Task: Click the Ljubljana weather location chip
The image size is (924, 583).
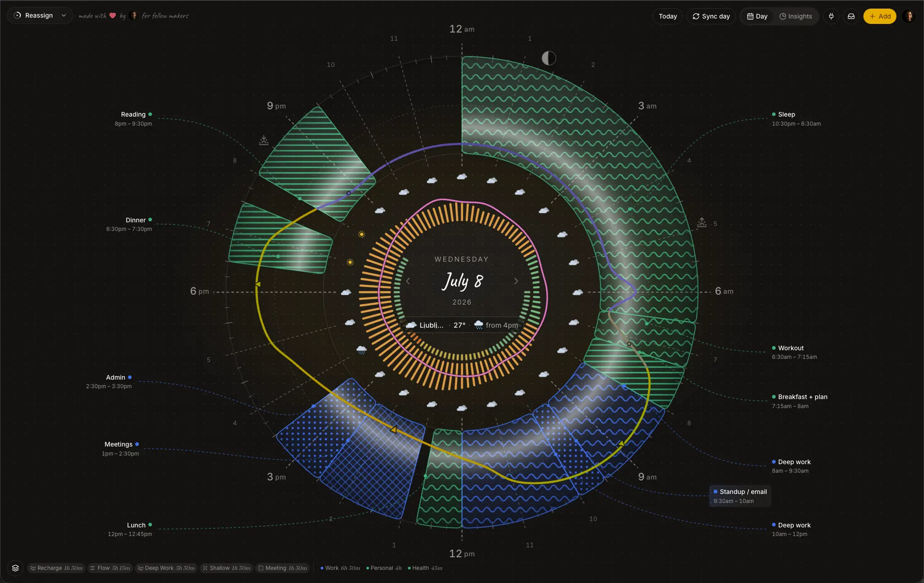Action: (425, 325)
